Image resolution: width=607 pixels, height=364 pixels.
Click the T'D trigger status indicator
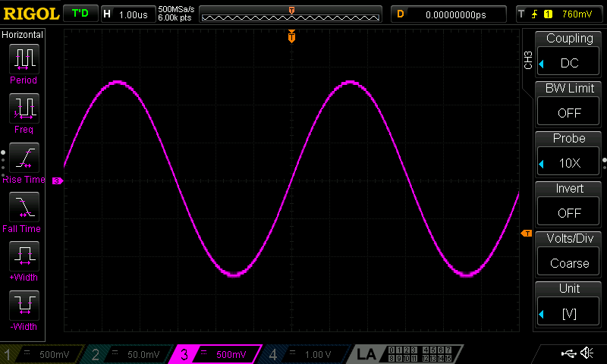point(80,14)
